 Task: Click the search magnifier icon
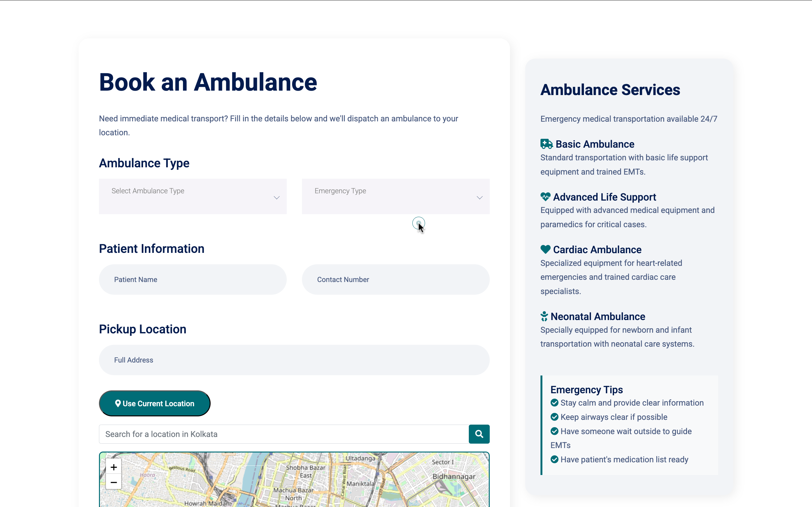click(479, 434)
